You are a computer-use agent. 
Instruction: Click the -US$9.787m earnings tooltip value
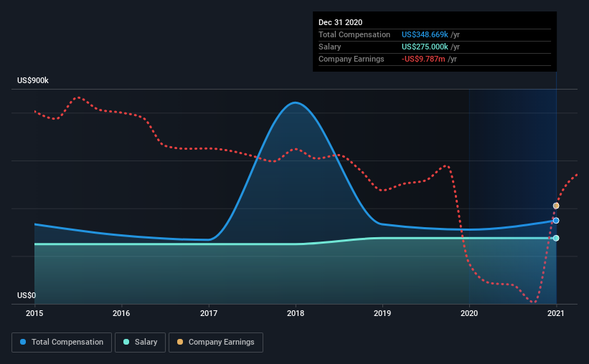(423, 59)
